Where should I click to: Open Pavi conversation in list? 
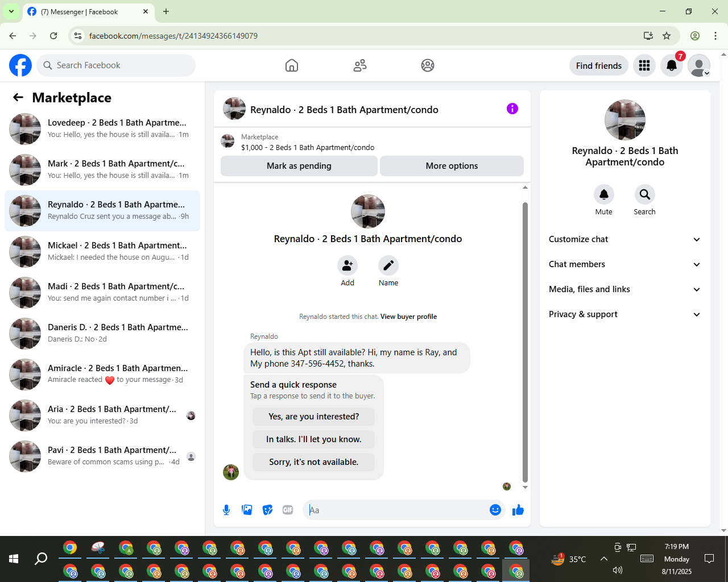point(102,456)
